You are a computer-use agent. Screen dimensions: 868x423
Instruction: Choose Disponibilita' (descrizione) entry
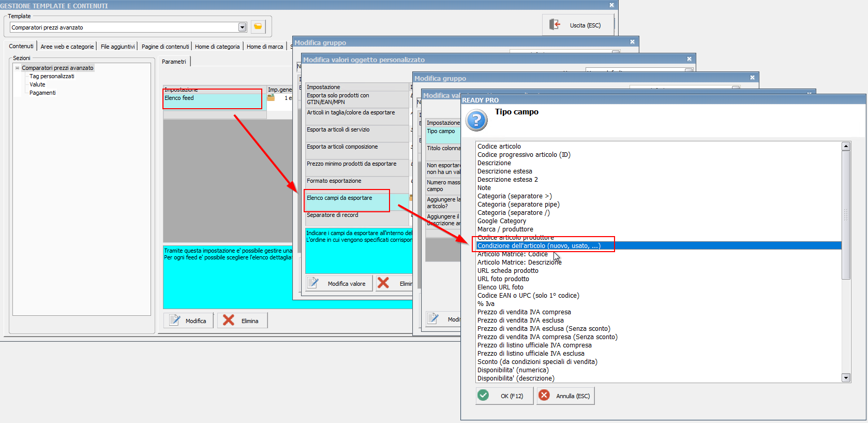tap(516, 378)
